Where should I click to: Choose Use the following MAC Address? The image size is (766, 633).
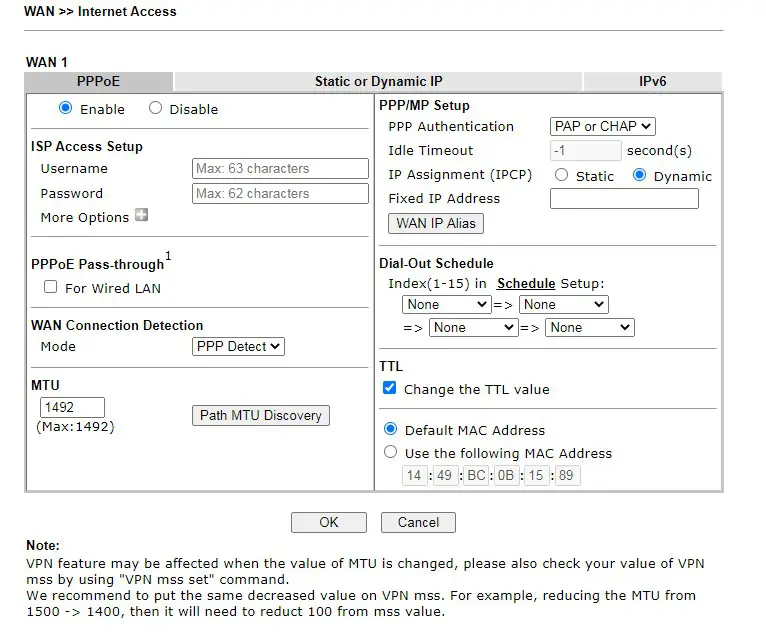coord(390,452)
